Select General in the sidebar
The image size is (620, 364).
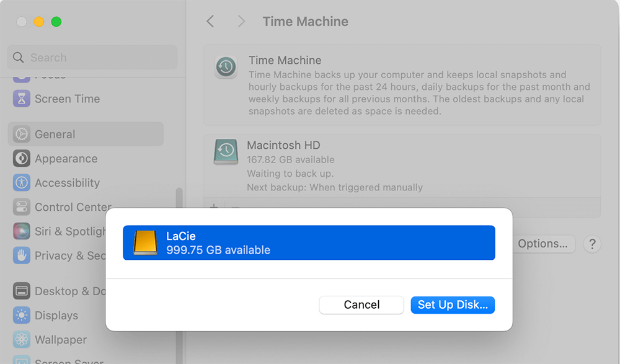85,134
